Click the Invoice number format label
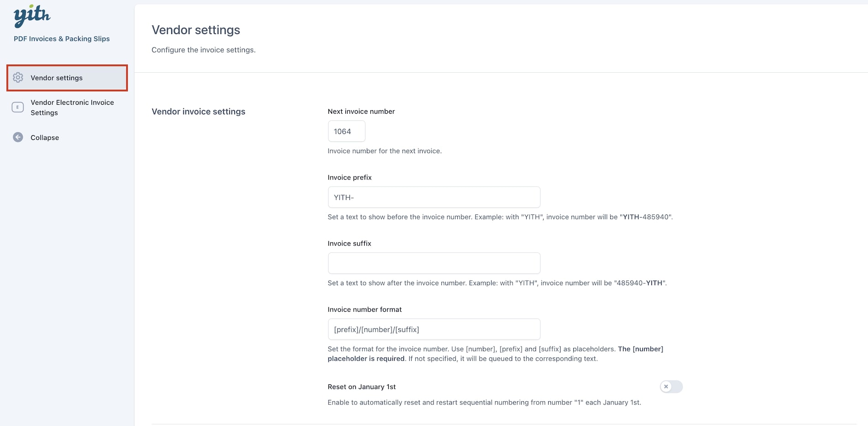 (x=365, y=309)
